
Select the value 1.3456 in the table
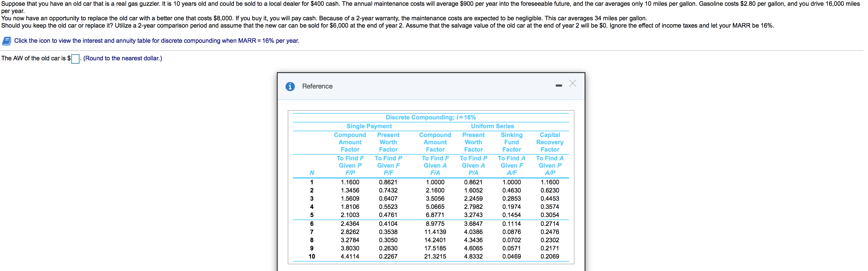(x=350, y=191)
